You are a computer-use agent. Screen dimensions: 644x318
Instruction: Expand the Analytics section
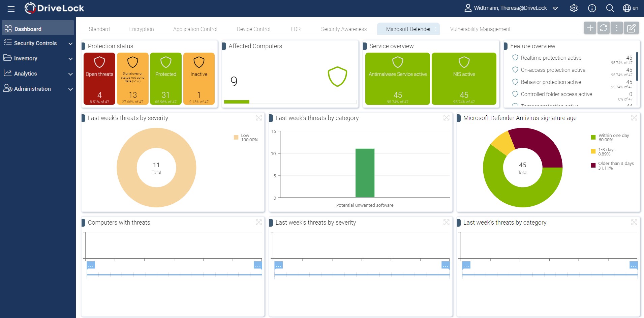coord(70,74)
